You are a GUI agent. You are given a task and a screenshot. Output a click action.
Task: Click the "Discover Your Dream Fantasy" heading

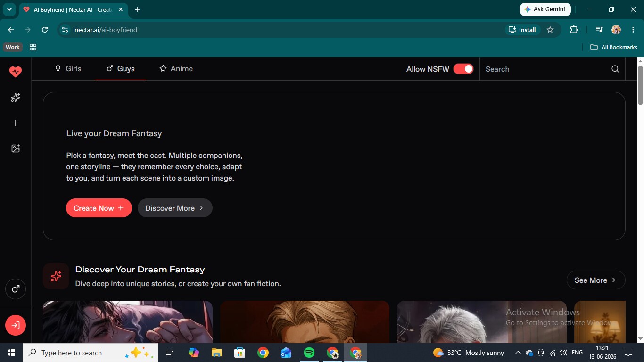tap(140, 270)
